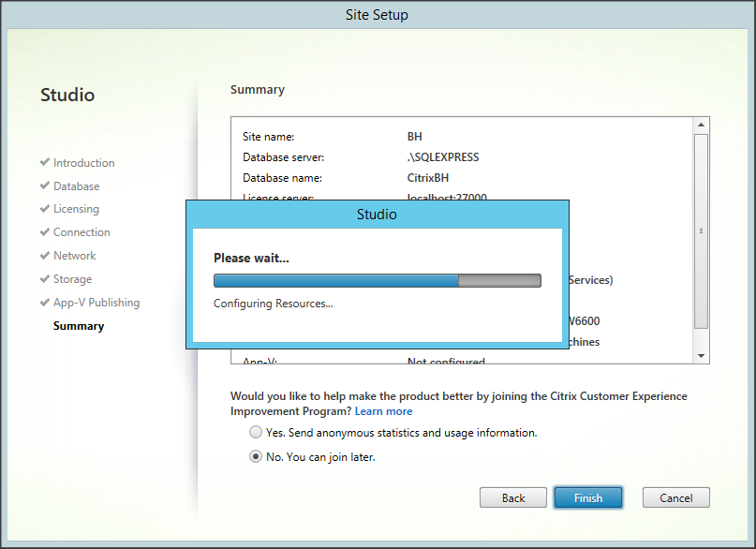Go to the Connection step label
This screenshot has height=549, width=756.
(82, 232)
